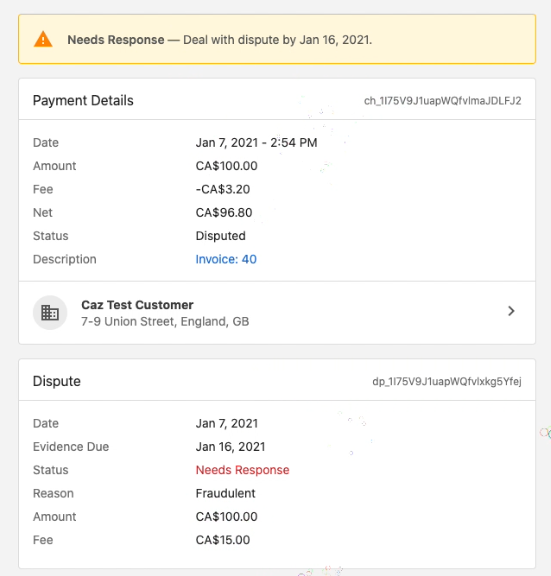
Task: Click the charge ID ch_1I75V9J1uapWQfvlmaJDLFJ2
Action: point(443,101)
